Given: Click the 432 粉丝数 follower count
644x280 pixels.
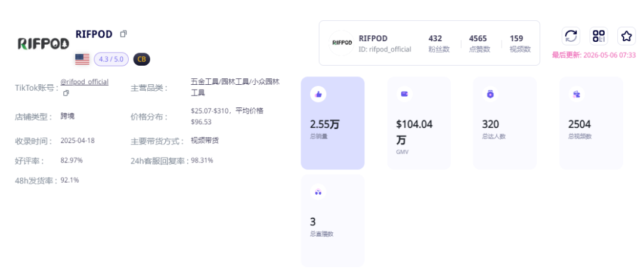Looking at the screenshot, I should pos(439,44).
